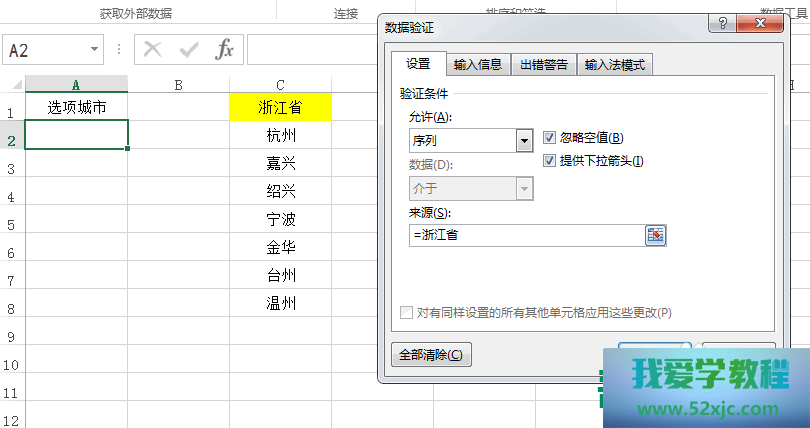
Task: Open the 出错警告 tab
Action: pos(544,65)
